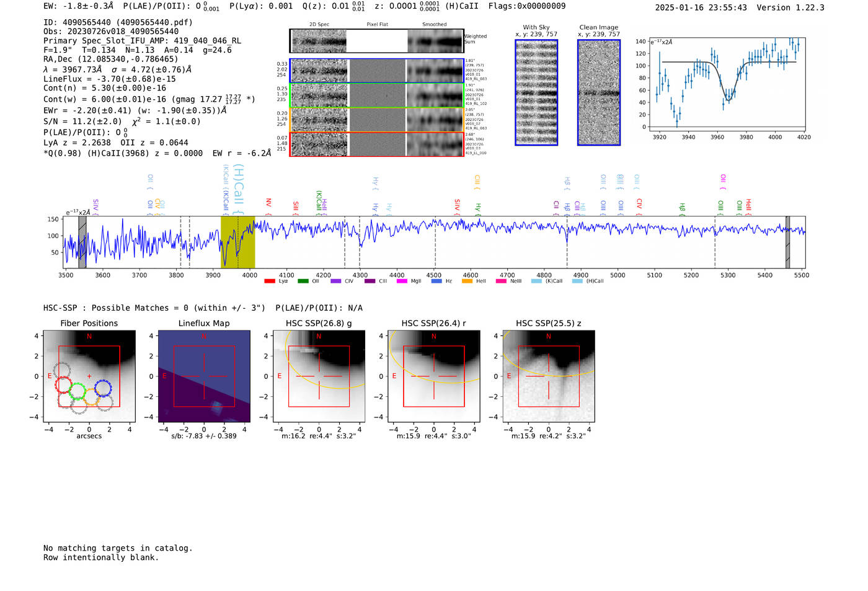Open the HSC SSP z-band cutout
Screen dimensions: 868x591
[x=548, y=376]
